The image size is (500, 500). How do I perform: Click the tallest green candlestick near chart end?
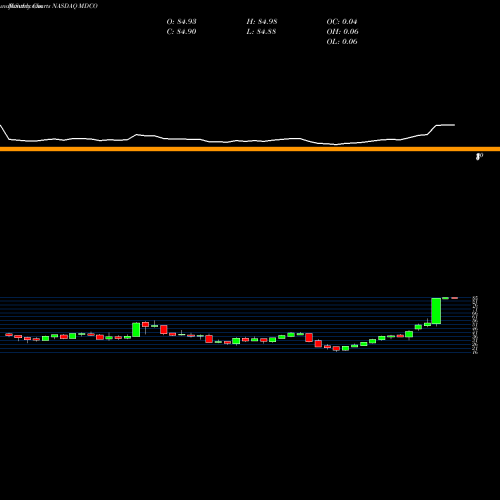pos(436,311)
